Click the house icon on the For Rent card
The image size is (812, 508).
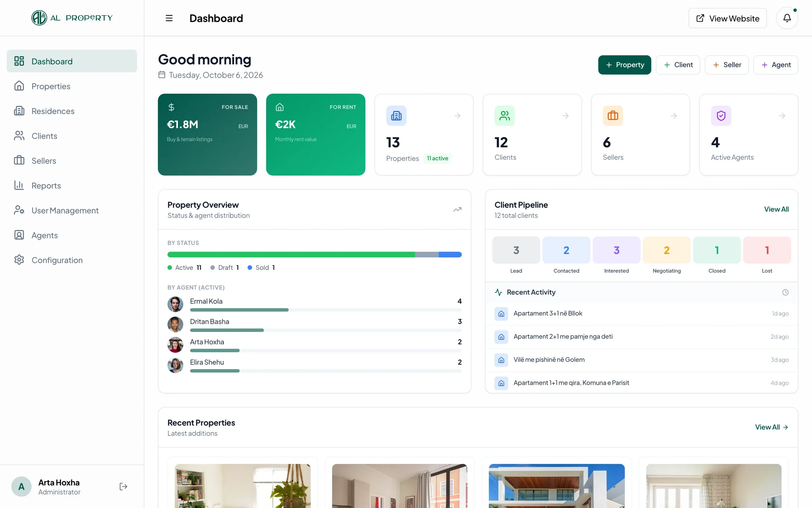[x=279, y=107]
